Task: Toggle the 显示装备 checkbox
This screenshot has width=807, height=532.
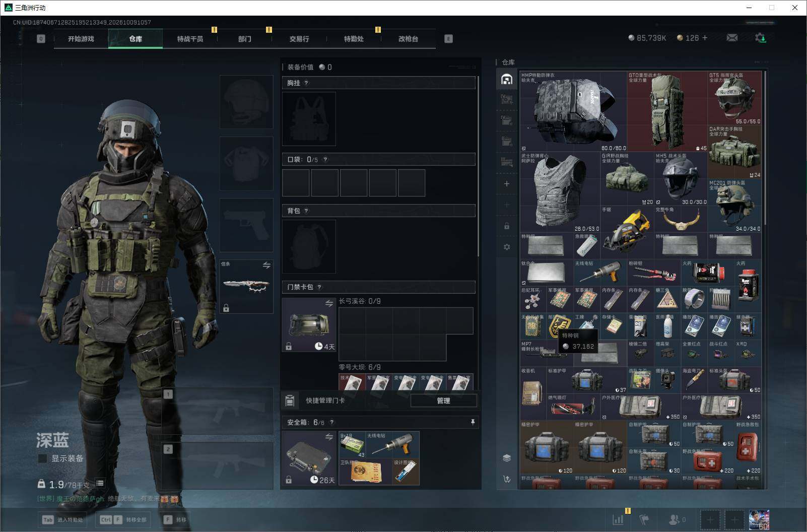Action: tap(43, 458)
